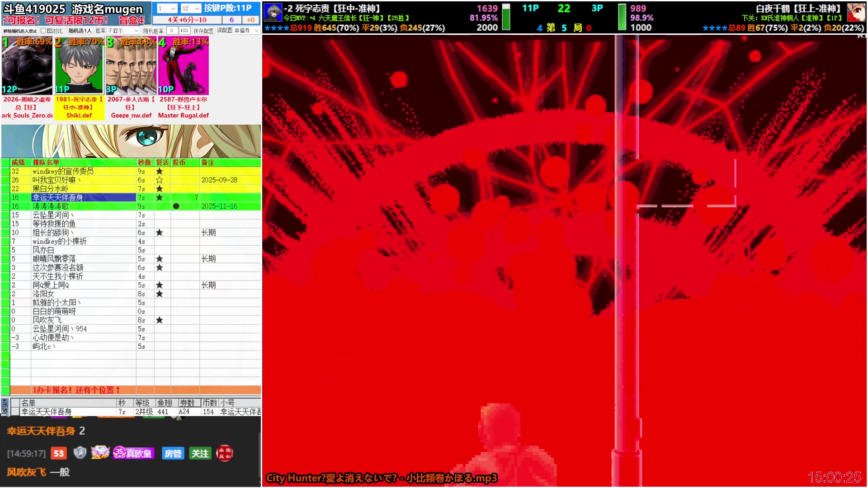Click the black coin dot in 涛涛涛涛歌 row
868x488 pixels.
click(x=176, y=206)
